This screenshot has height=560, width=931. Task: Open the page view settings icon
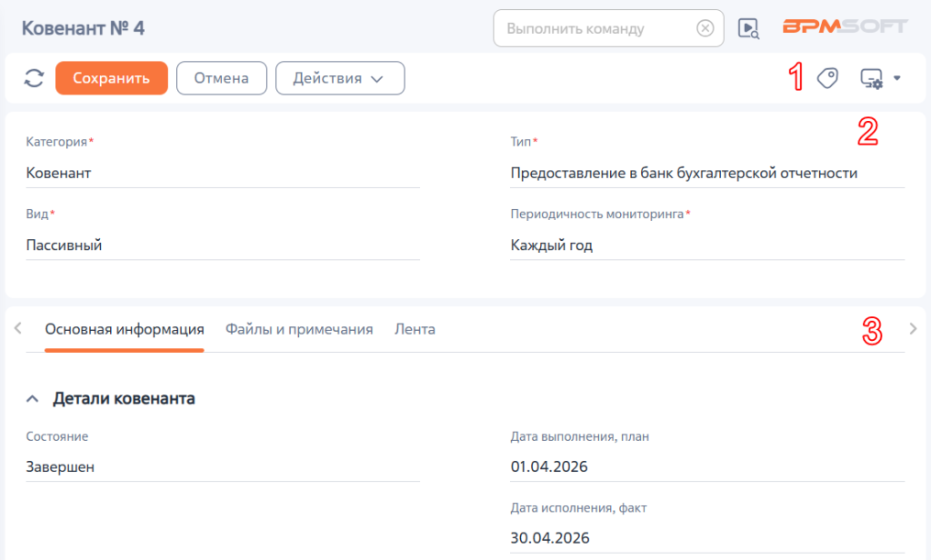(x=872, y=78)
